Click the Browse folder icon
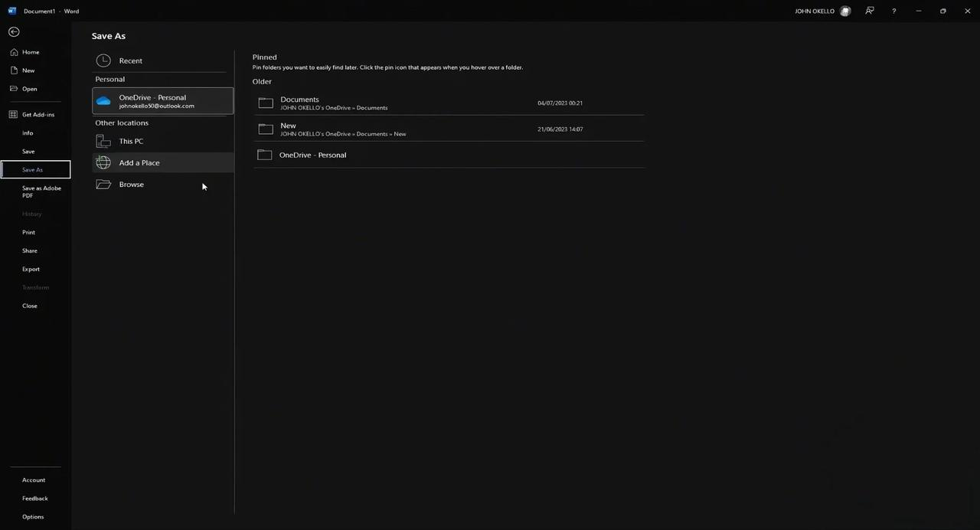This screenshot has width=980, height=530. pyautogui.click(x=103, y=185)
